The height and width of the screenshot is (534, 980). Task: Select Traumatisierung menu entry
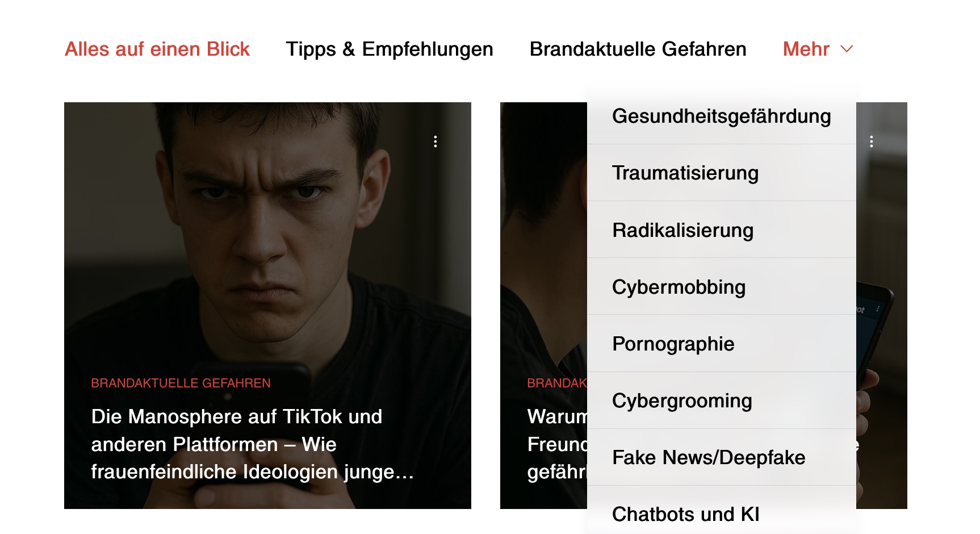722,173
